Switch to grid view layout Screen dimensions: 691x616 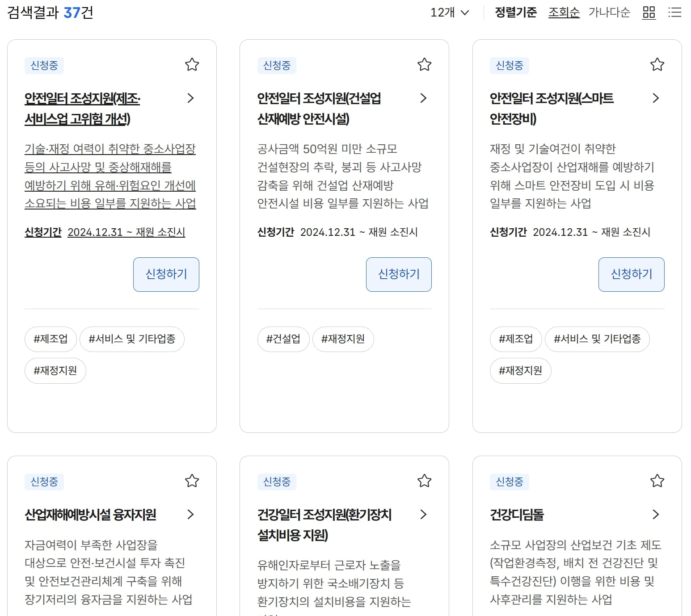pyautogui.click(x=649, y=13)
